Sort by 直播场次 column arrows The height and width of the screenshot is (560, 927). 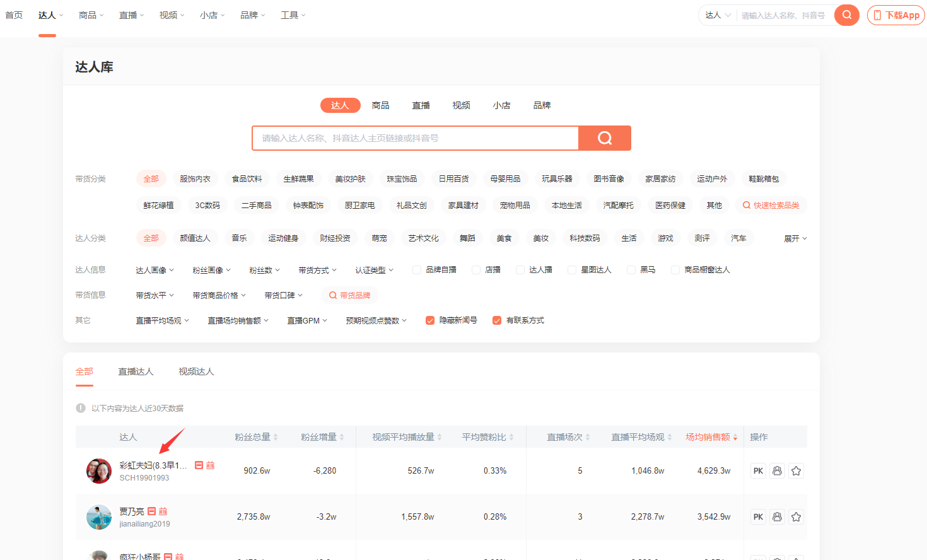588,437
